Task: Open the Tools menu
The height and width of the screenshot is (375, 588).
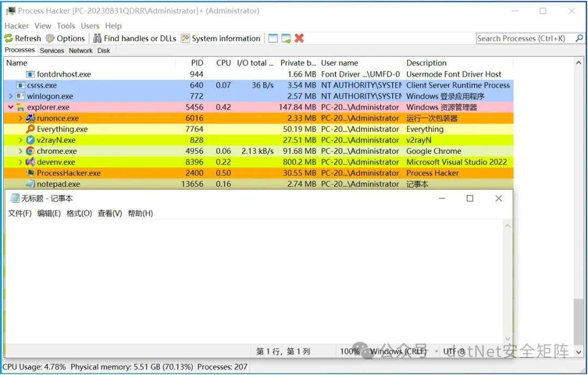Action: [x=66, y=26]
